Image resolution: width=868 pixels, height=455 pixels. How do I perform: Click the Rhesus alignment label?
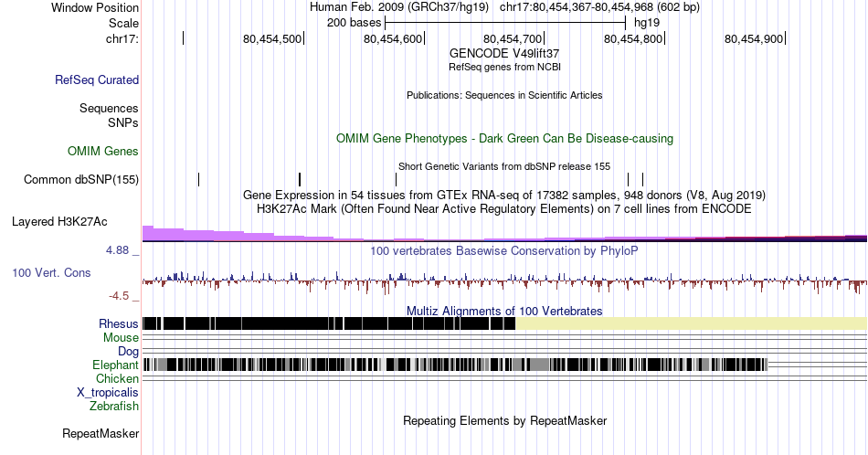point(119,323)
